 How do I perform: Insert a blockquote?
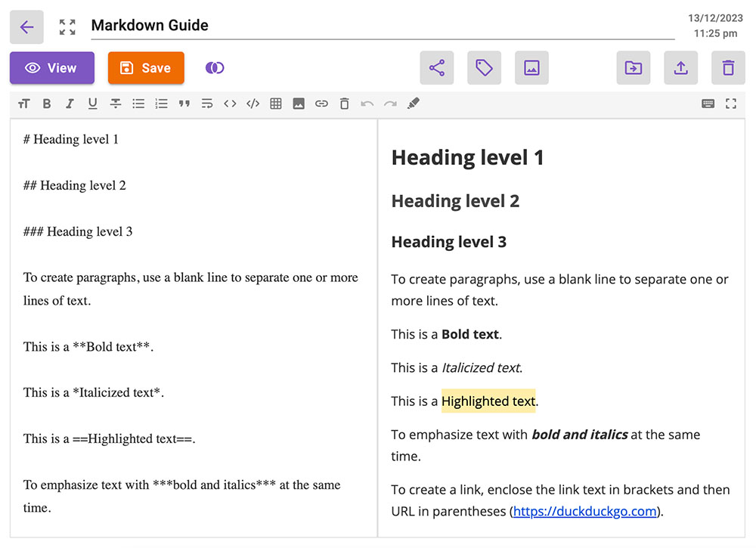[184, 104]
